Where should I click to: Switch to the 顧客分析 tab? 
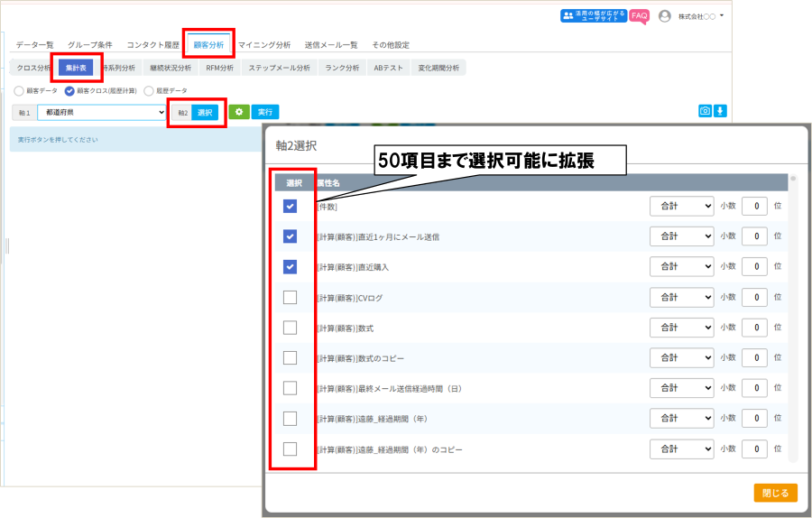[208, 45]
